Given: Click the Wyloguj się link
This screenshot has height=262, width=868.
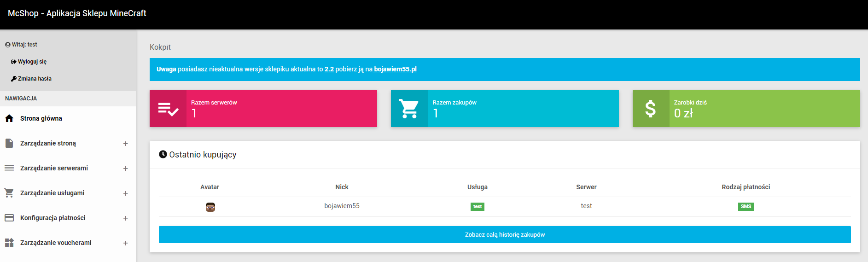Looking at the screenshot, I should (x=32, y=62).
